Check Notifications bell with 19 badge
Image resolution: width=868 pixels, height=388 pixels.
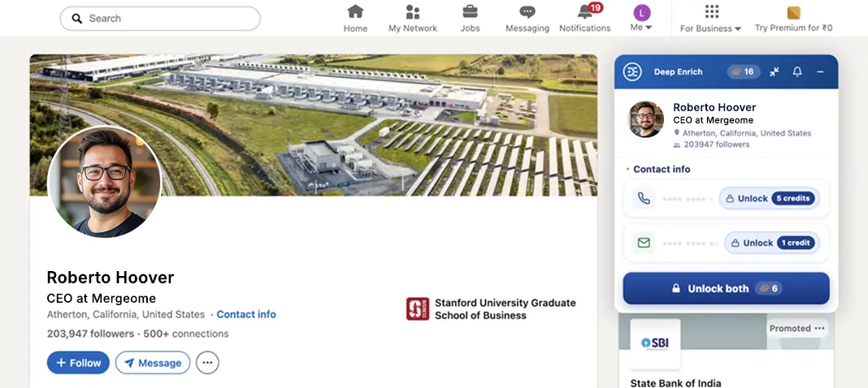(584, 18)
